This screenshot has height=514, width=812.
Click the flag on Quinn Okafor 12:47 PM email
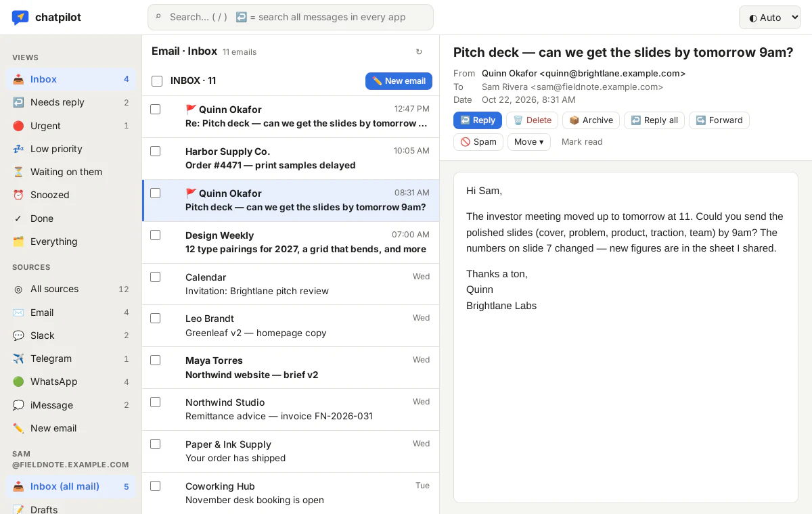[191, 109]
